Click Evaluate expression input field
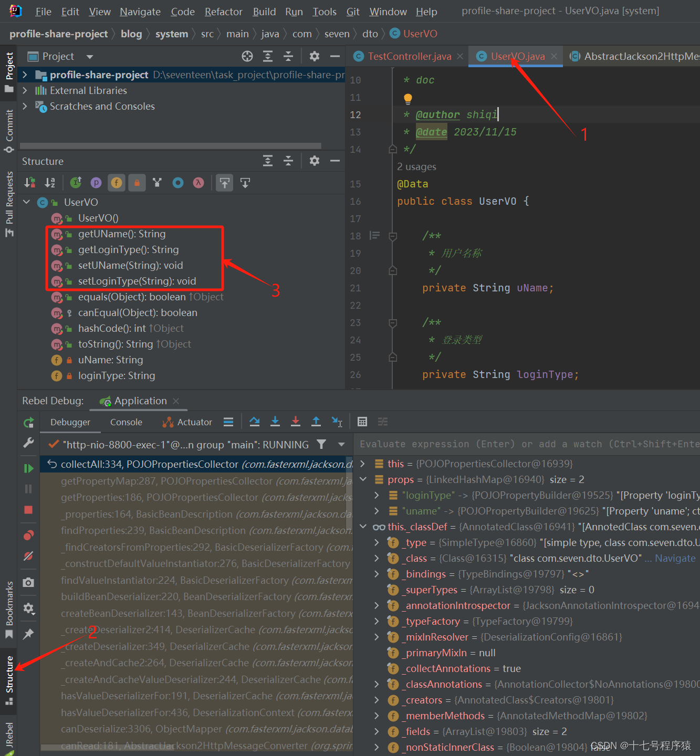700x756 pixels. coord(528,444)
